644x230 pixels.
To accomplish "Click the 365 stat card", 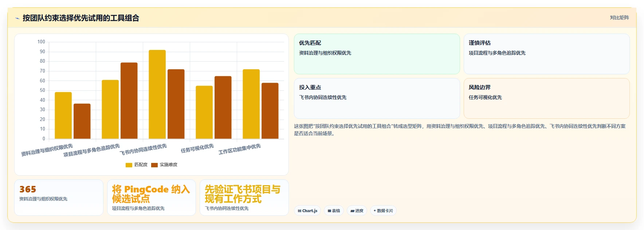I will (x=59, y=198).
